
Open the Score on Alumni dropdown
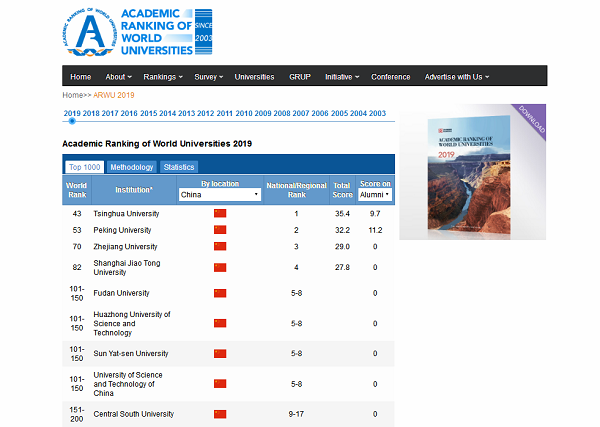point(375,195)
